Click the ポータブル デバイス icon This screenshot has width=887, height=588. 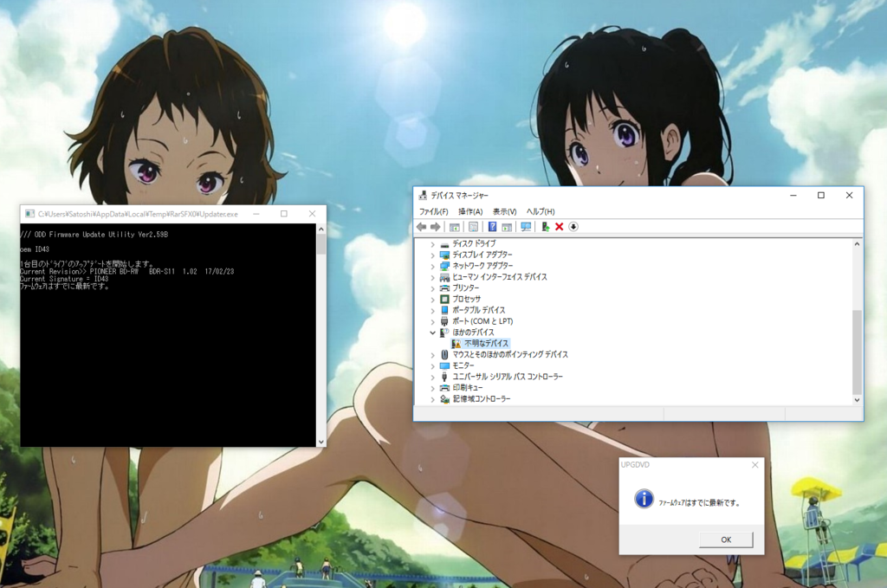(x=444, y=310)
